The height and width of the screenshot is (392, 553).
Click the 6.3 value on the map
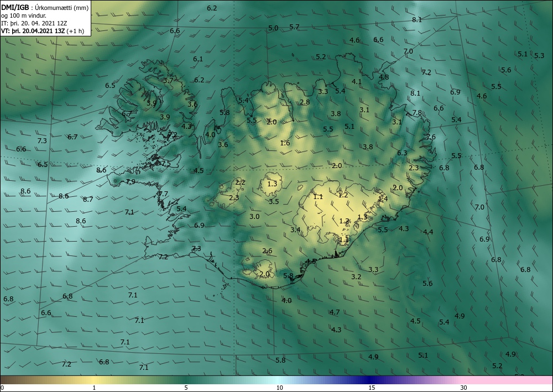(x=402, y=153)
